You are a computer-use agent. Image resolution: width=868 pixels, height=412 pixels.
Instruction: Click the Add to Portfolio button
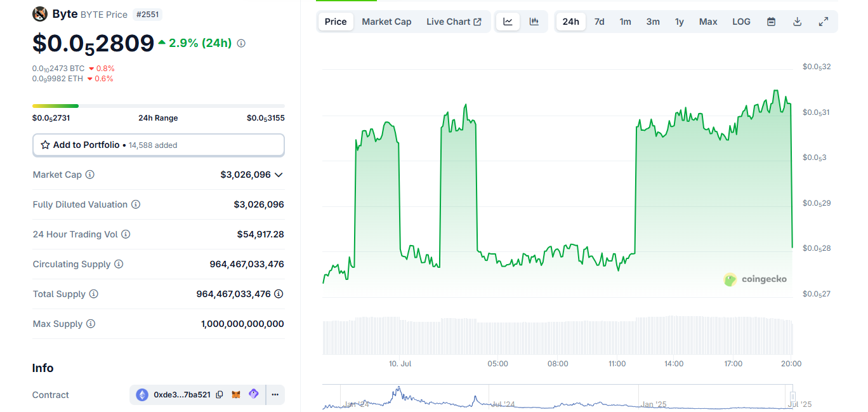coord(159,145)
